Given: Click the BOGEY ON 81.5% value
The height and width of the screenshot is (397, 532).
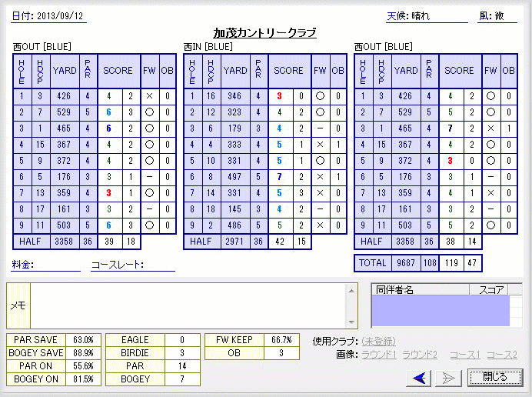Looking at the screenshot, I should click(x=83, y=379).
